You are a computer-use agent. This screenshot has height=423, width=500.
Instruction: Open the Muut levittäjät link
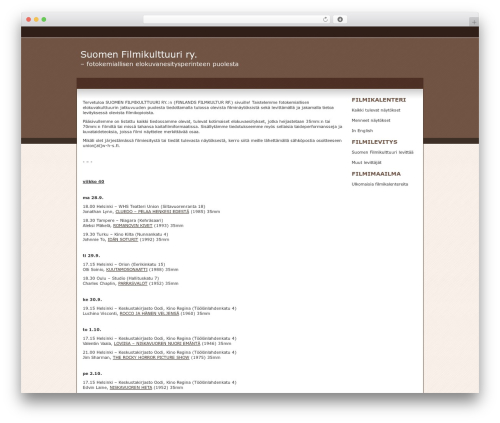click(366, 163)
